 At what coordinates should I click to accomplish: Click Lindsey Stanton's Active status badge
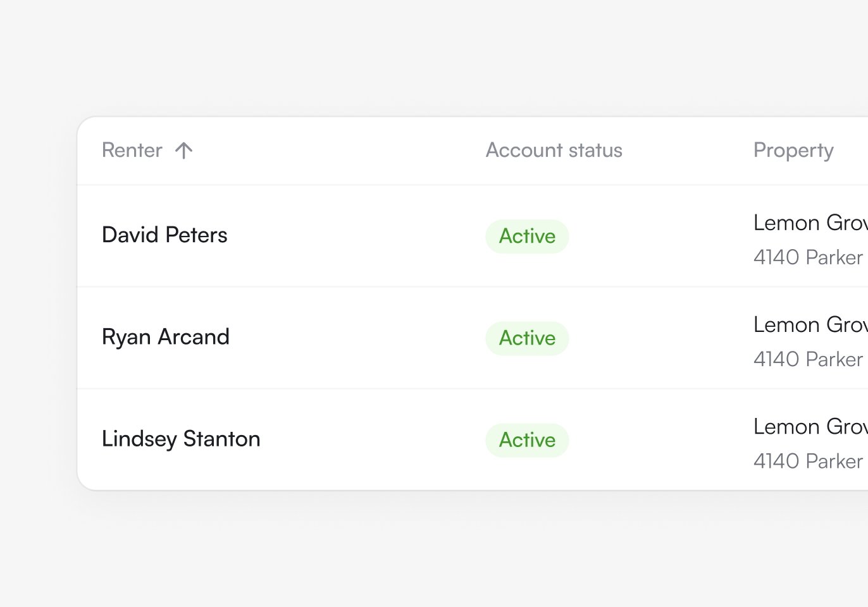[527, 440]
